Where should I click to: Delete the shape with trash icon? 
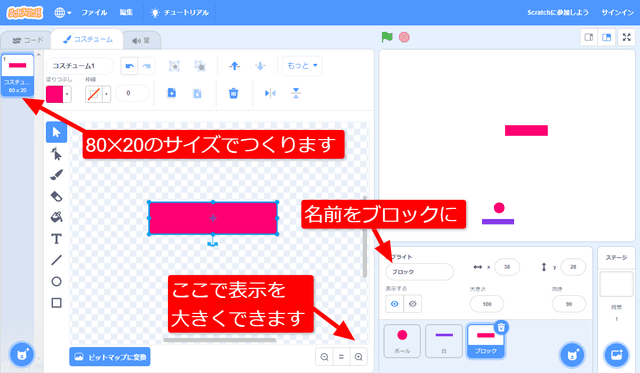pos(233,93)
